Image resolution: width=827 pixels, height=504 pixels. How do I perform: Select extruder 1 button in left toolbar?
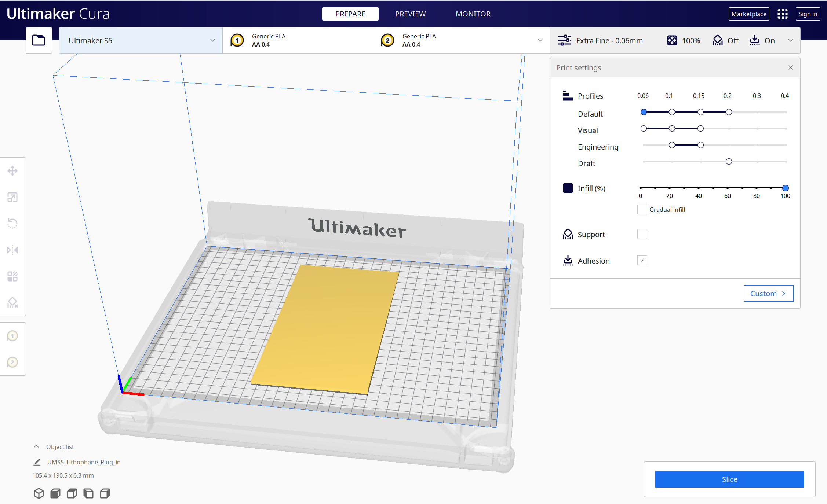(x=12, y=336)
